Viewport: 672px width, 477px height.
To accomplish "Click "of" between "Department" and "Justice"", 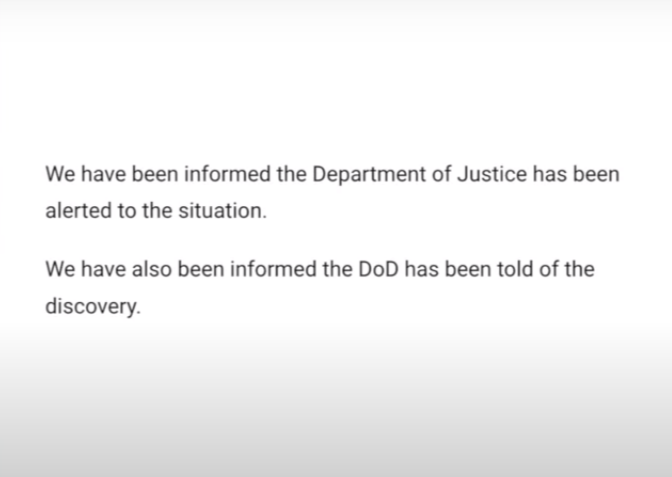I will click(x=441, y=174).
